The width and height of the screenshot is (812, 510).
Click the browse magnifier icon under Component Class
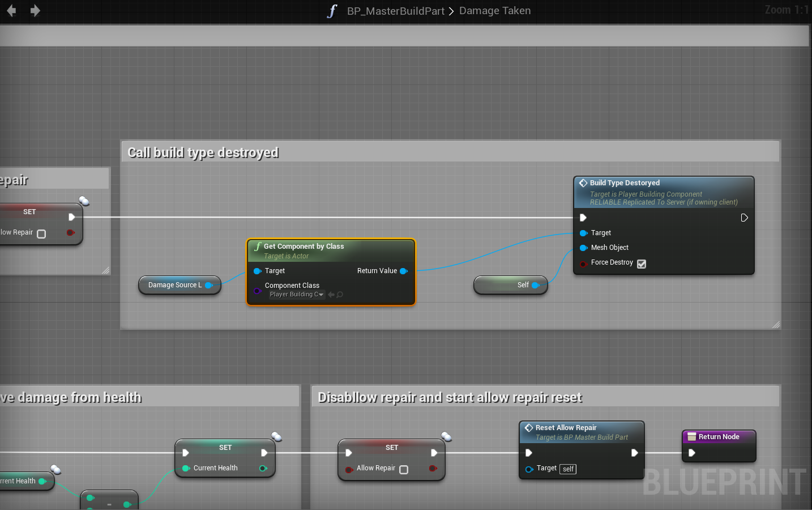click(x=340, y=295)
